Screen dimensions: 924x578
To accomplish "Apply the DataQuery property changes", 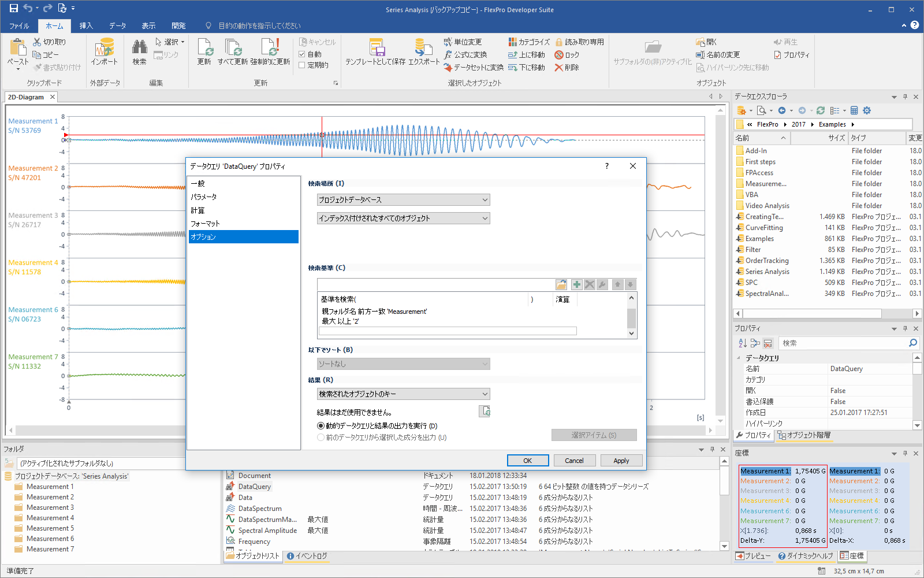I will (x=621, y=460).
